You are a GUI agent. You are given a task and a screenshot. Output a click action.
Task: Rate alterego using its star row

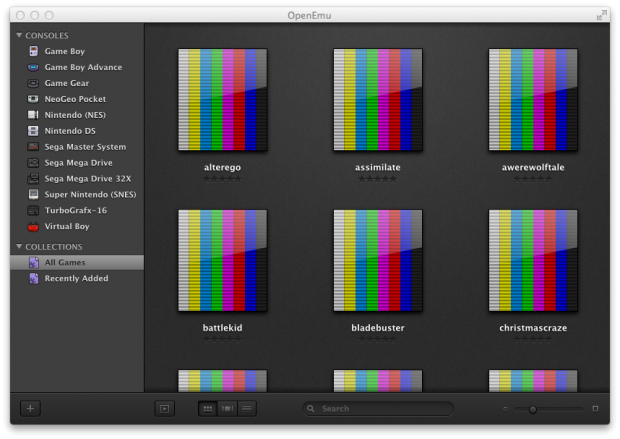tap(222, 179)
